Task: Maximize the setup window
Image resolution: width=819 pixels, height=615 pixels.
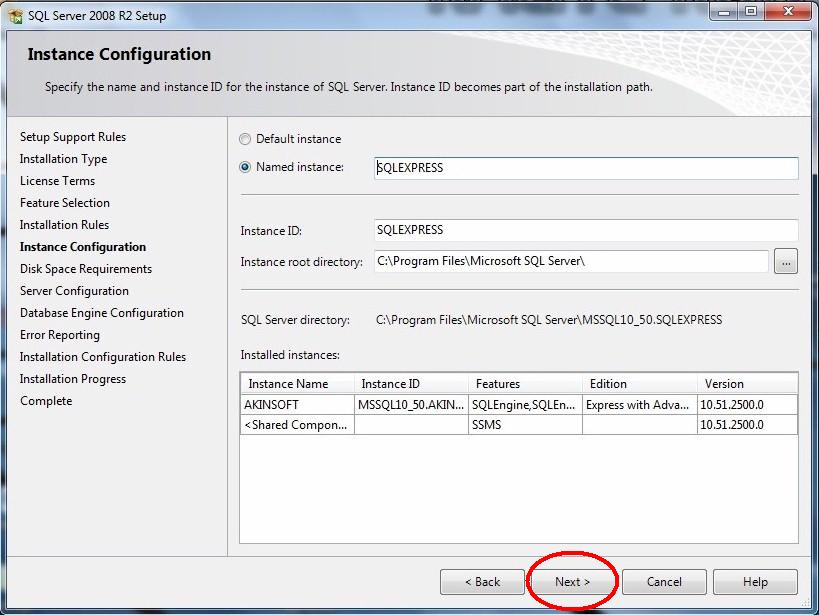Action: [x=751, y=11]
